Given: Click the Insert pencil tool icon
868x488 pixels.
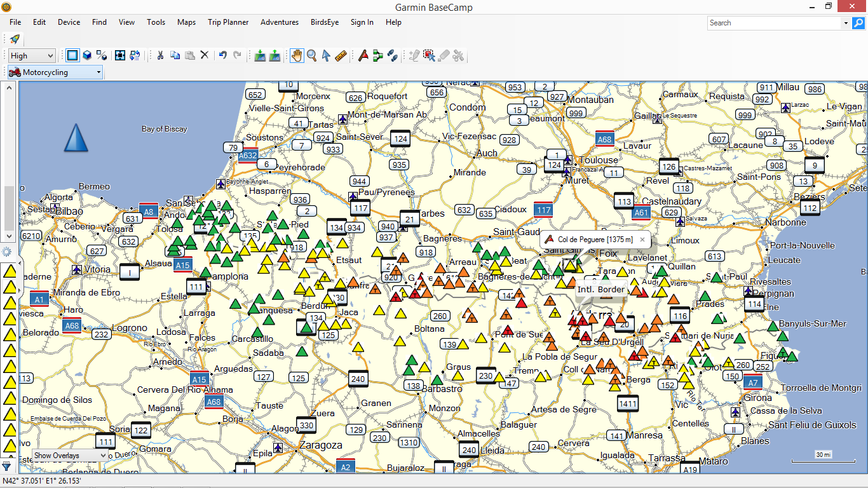Looking at the screenshot, I should (414, 55).
